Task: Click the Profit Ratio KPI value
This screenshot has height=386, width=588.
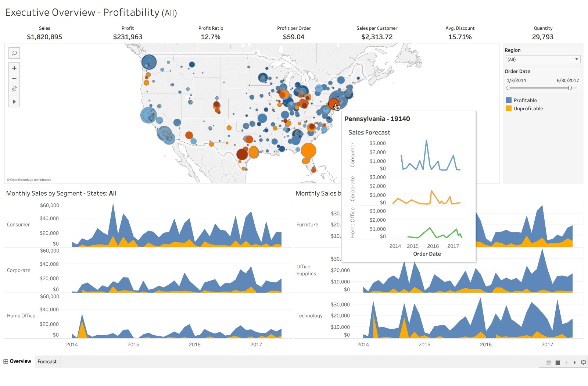Action: click(211, 37)
